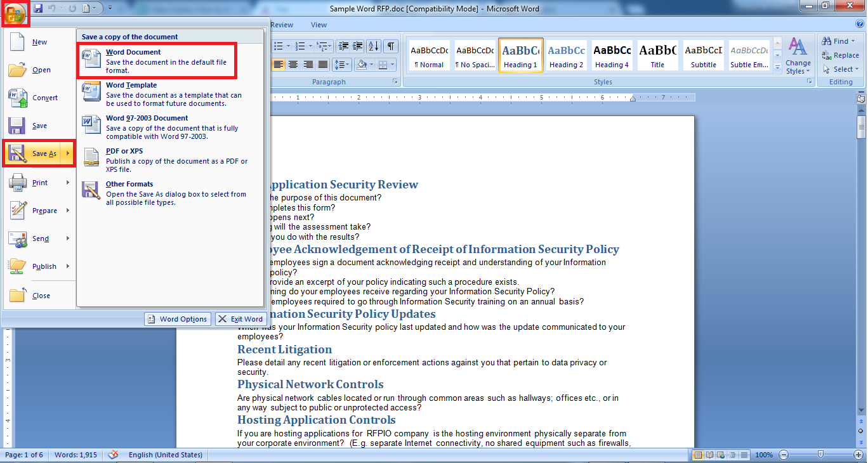Screen dimensions: 868x463
Task: Click the Sort icon in Paragraph group
Action: pos(373,46)
